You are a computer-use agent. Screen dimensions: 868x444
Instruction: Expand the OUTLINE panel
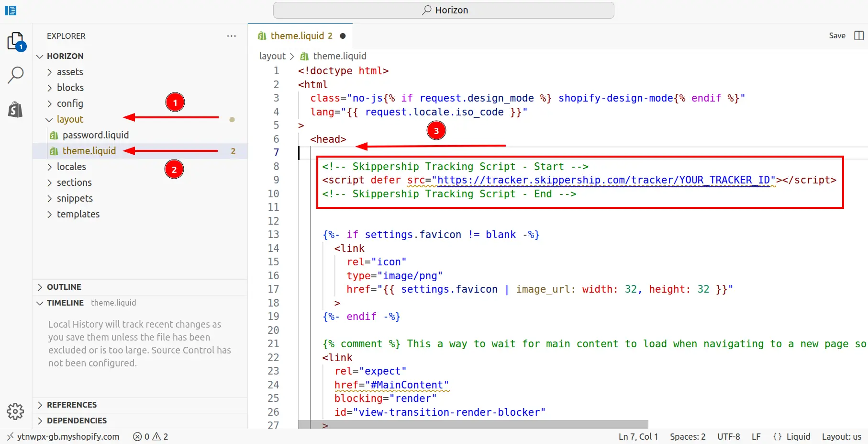(x=64, y=287)
